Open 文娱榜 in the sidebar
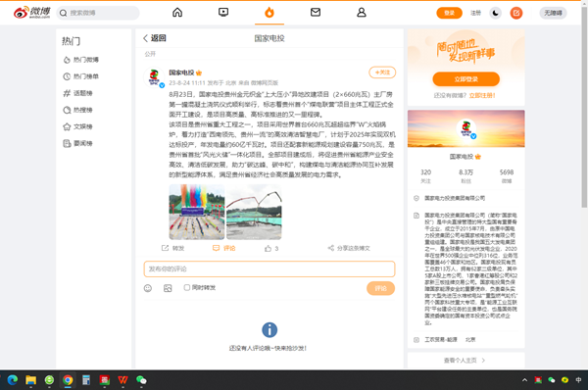Image resolution: width=588 pixels, height=390 pixels. pos(78,126)
